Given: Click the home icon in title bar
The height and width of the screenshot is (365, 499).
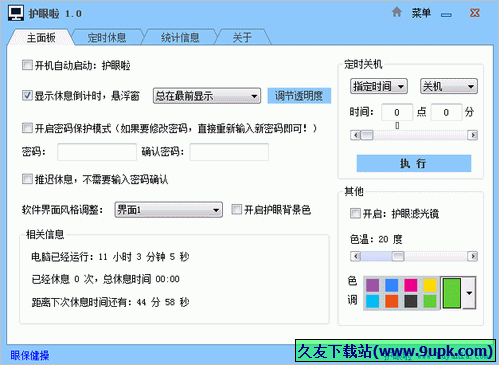Looking at the screenshot, I should tap(396, 13).
